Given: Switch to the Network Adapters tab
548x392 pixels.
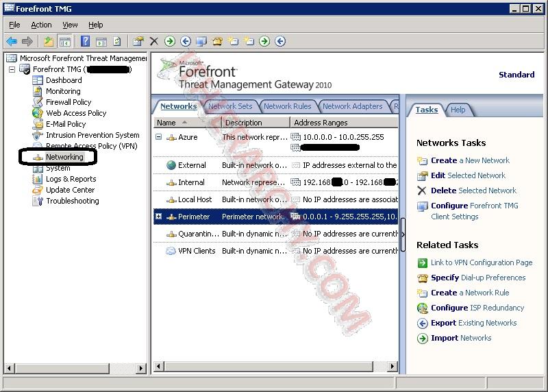Looking at the screenshot, I should [x=352, y=106].
